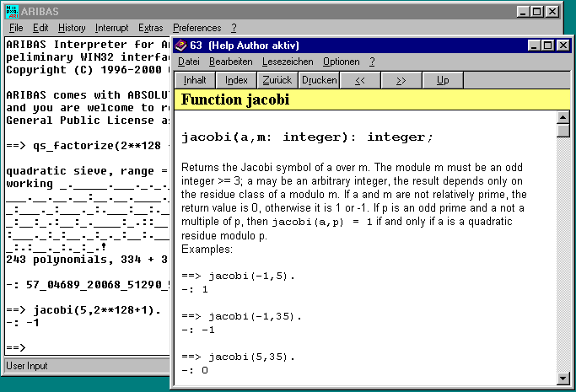Open the Bearbeiten menu
576x392 pixels.
[x=231, y=62]
